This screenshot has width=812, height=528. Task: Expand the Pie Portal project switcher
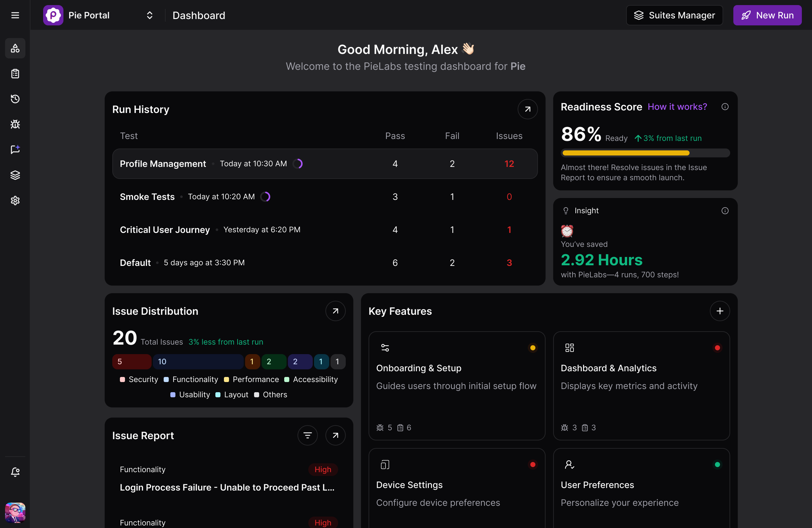click(149, 15)
